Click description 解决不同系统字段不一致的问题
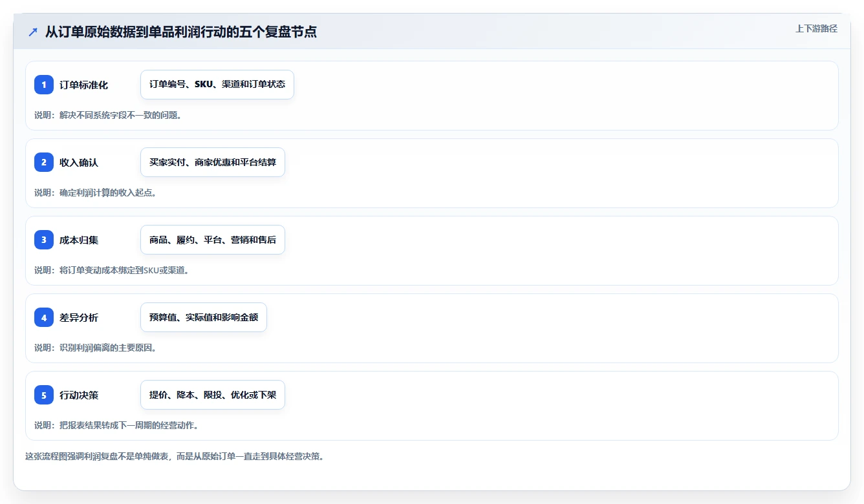This screenshot has width=864, height=504. (108, 115)
